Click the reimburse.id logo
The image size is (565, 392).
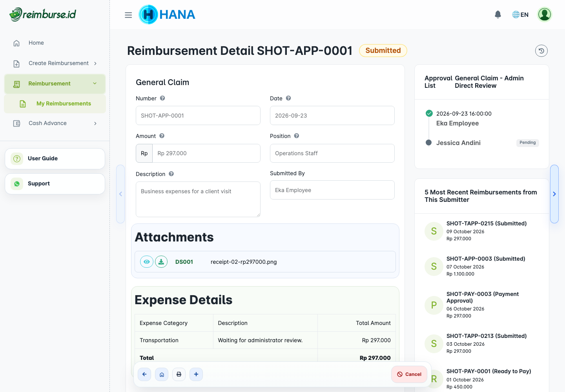(43, 15)
